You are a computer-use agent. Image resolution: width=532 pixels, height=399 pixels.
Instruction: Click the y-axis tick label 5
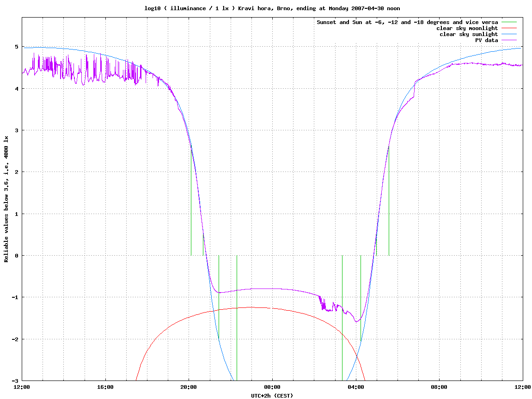[17, 47]
